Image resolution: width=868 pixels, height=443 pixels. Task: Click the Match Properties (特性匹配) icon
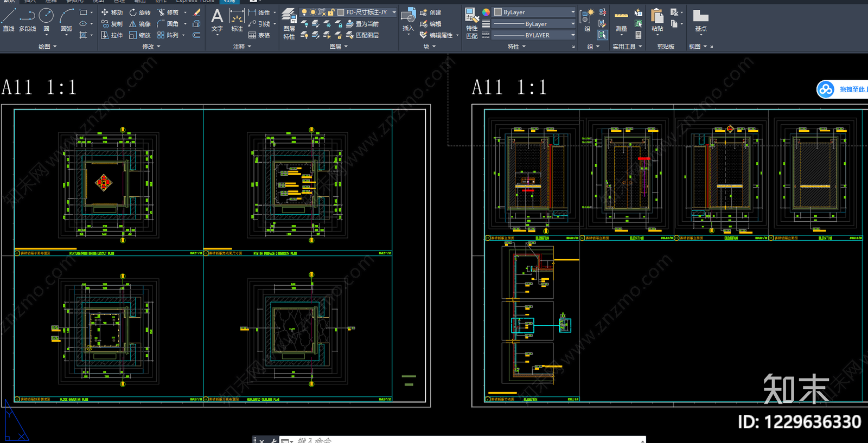pos(472,24)
